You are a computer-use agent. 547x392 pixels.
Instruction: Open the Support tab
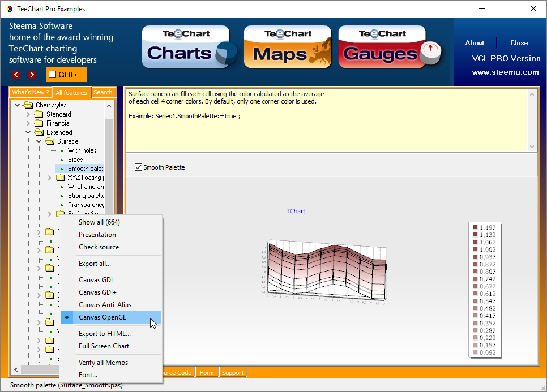pyautogui.click(x=233, y=373)
